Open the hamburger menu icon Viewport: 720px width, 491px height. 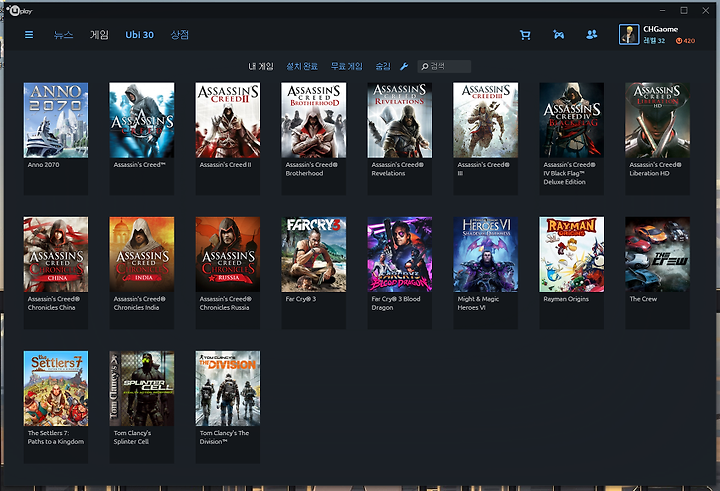click(x=29, y=35)
